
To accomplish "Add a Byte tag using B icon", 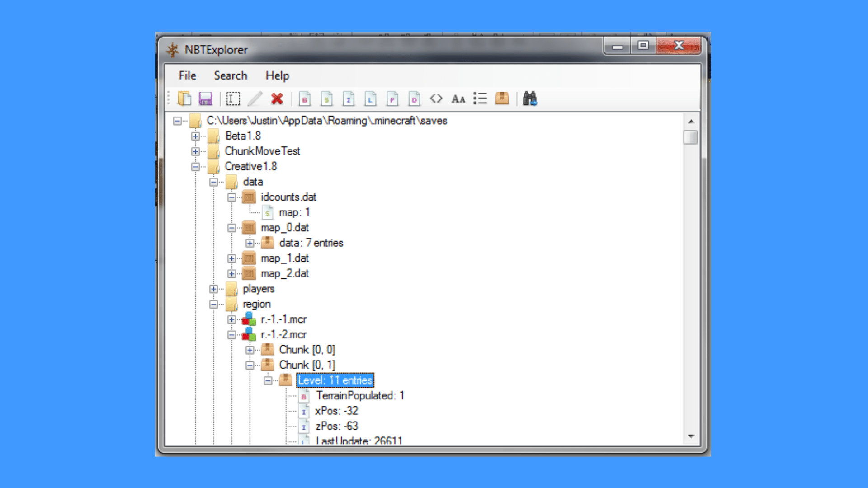I will click(305, 99).
